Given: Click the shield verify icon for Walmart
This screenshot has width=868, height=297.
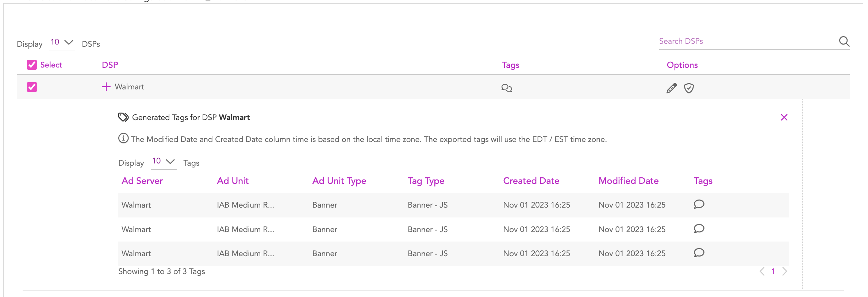Looking at the screenshot, I should pyautogui.click(x=689, y=88).
